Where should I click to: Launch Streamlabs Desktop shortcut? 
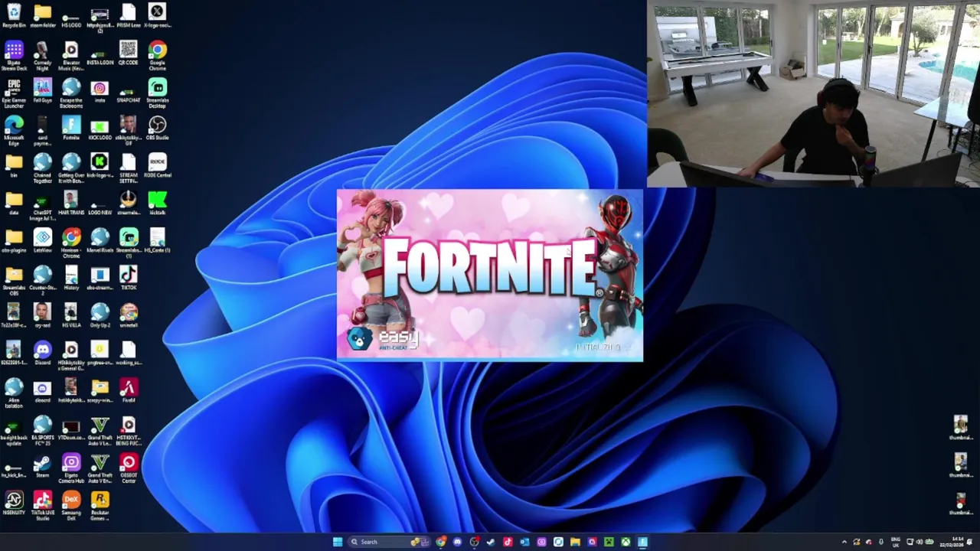(157, 93)
